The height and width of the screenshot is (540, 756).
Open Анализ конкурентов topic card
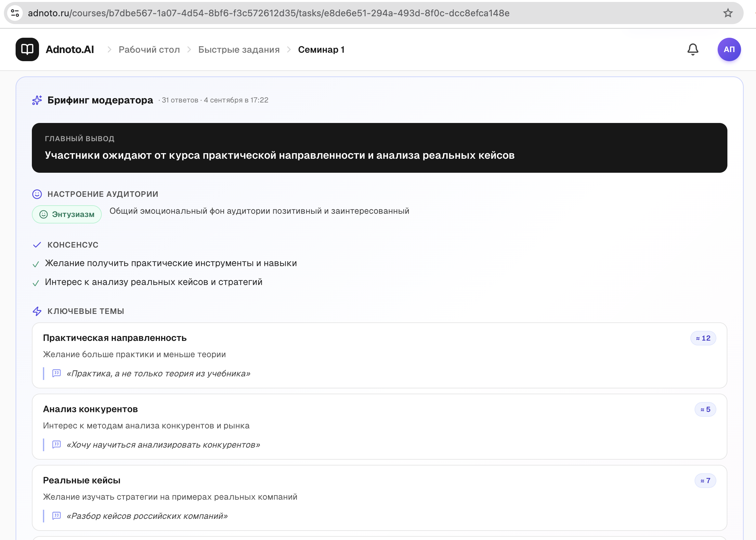(379, 426)
